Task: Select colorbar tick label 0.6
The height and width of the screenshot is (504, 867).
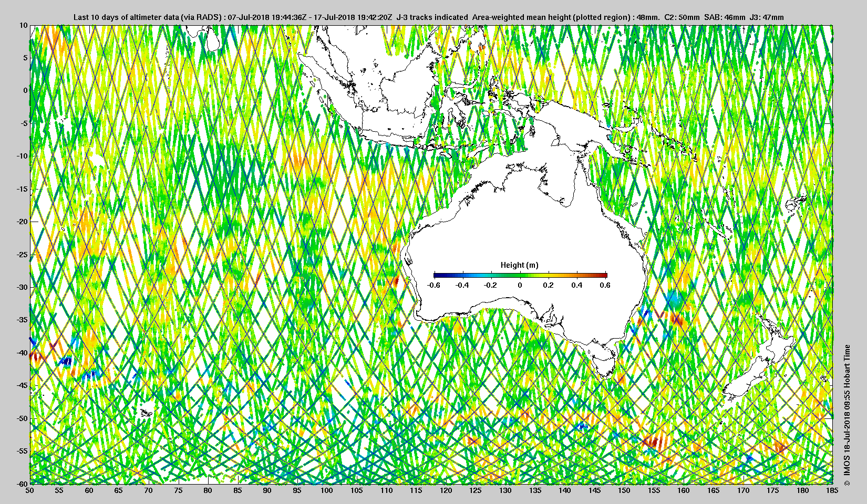Action: point(605,285)
